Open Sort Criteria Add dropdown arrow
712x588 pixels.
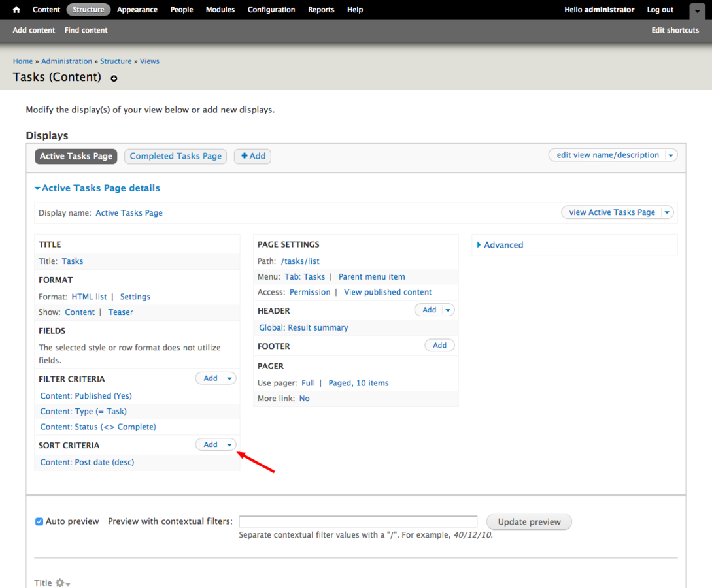point(229,445)
